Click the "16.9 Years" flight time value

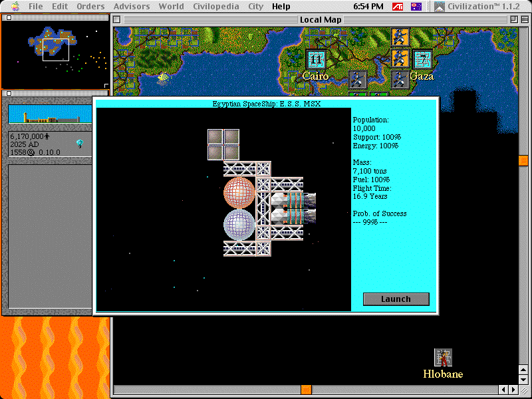[370, 196]
